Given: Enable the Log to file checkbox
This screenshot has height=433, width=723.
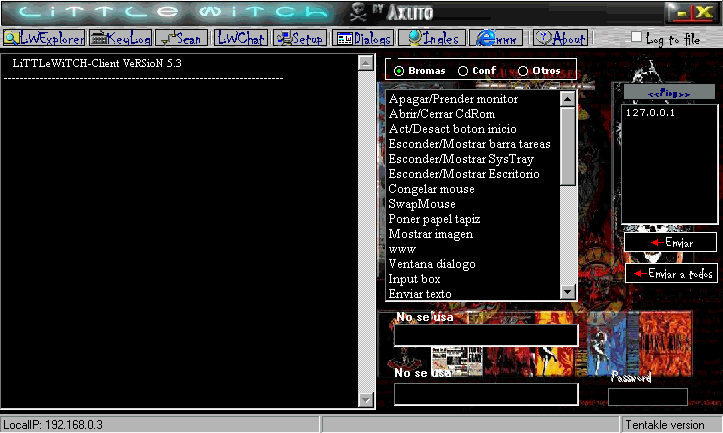Looking at the screenshot, I should 637,38.
